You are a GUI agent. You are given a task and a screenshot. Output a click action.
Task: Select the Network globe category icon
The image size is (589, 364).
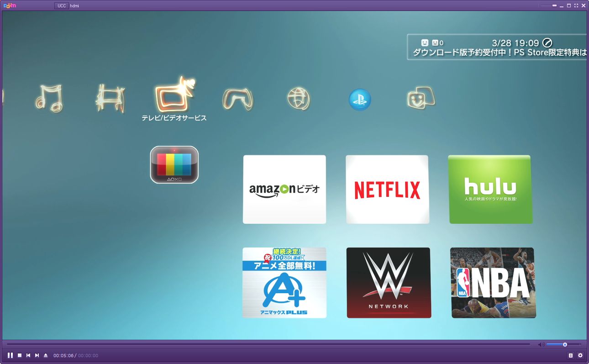[x=299, y=99]
